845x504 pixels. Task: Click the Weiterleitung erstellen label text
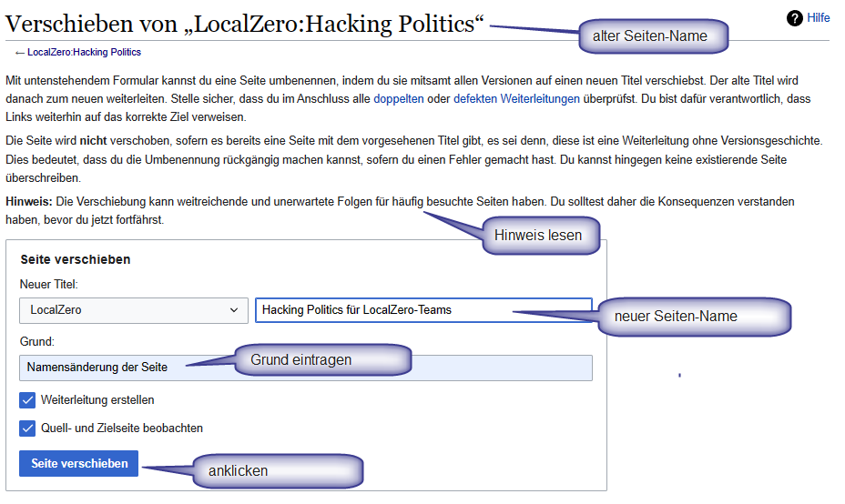point(97,400)
